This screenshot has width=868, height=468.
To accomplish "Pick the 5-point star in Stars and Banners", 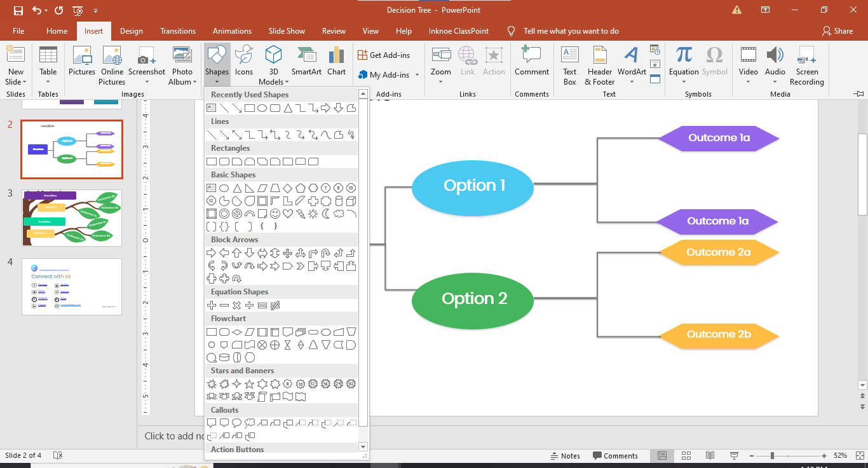I will point(250,384).
